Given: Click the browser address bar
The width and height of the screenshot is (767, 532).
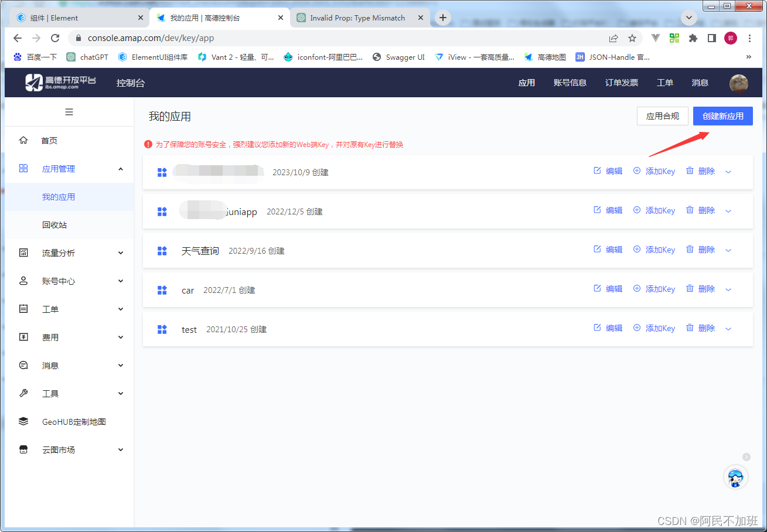Looking at the screenshot, I should point(234,37).
